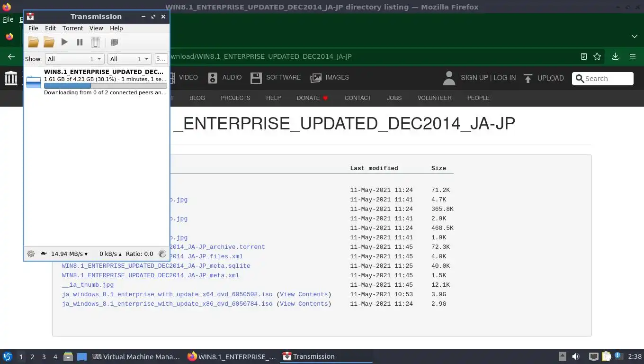Pause the selected torrent in Transmission
644x364 pixels.
pyautogui.click(x=80, y=42)
